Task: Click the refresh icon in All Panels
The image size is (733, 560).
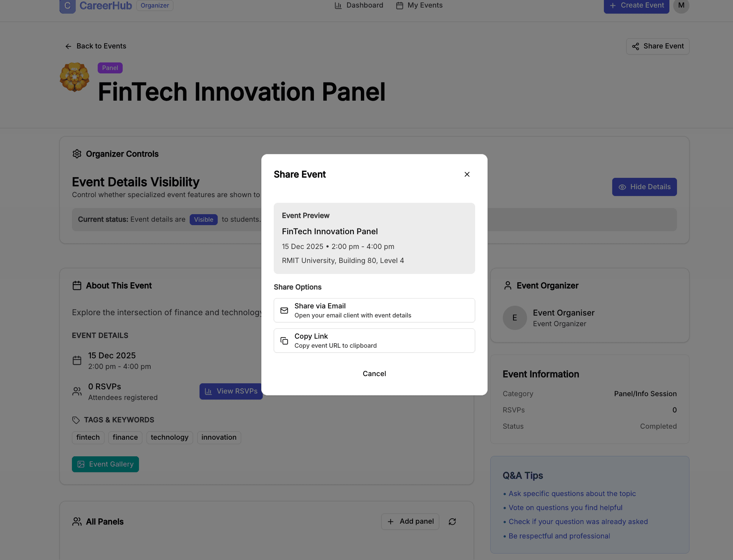Action: tap(452, 522)
